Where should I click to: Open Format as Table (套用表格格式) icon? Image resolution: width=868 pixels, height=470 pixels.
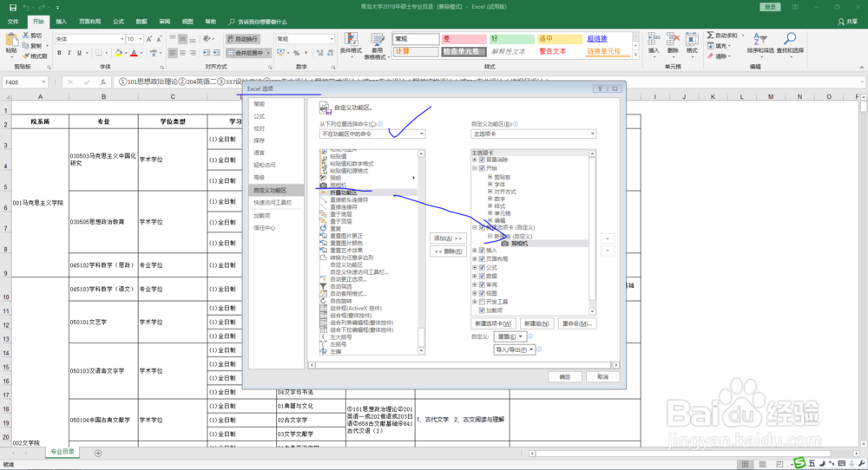(378, 40)
